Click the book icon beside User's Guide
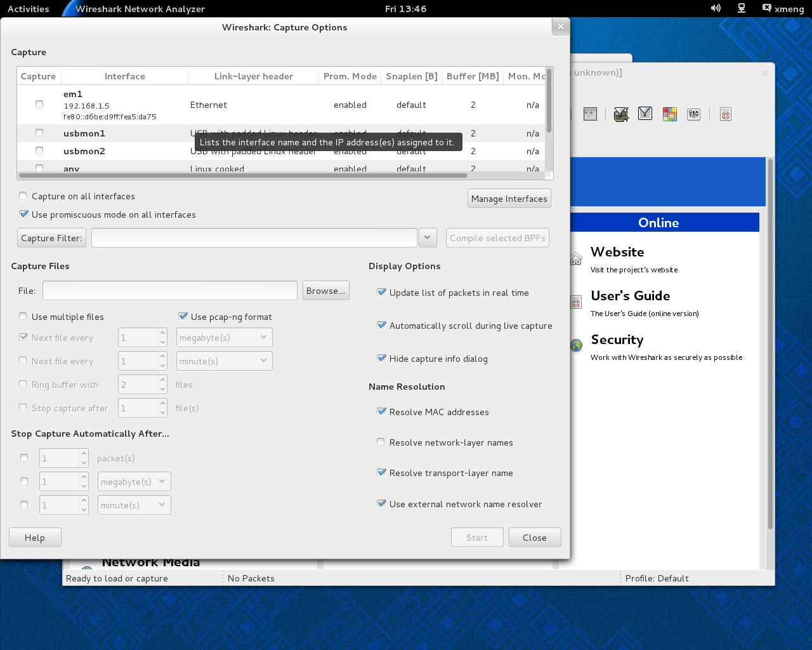 pyautogui.click(x=576, y=302)
